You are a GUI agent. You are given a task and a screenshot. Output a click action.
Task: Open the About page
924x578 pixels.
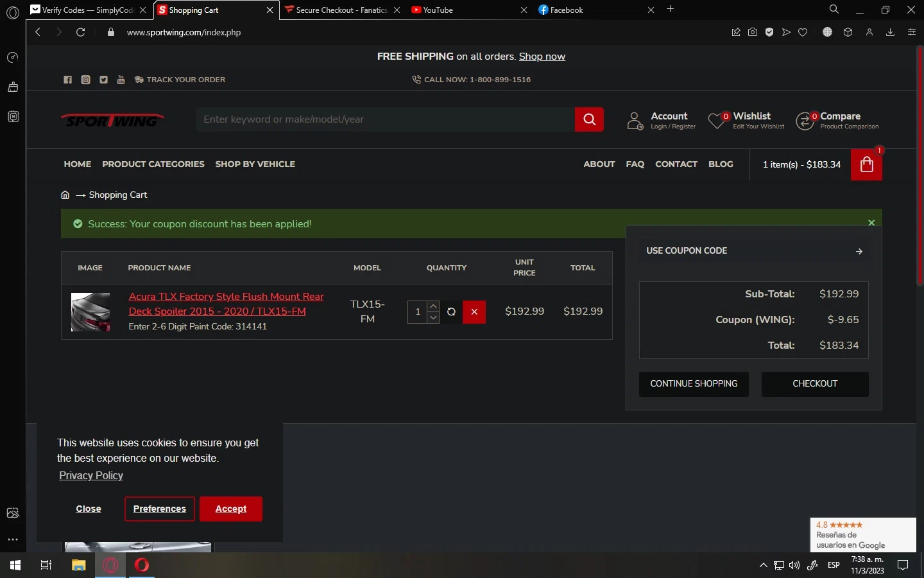(599, 164)
